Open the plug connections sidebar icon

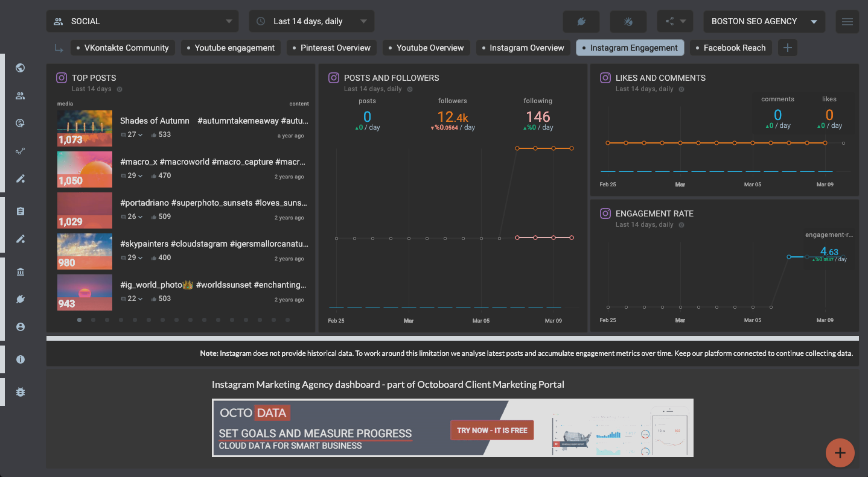click(x=21, y=299)
